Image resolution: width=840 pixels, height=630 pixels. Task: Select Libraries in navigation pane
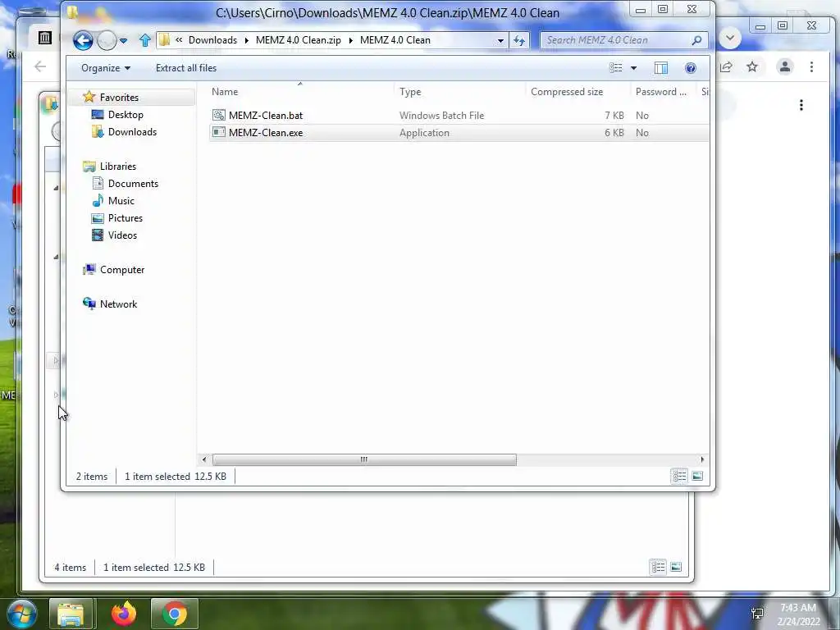(x=118, y=166)
